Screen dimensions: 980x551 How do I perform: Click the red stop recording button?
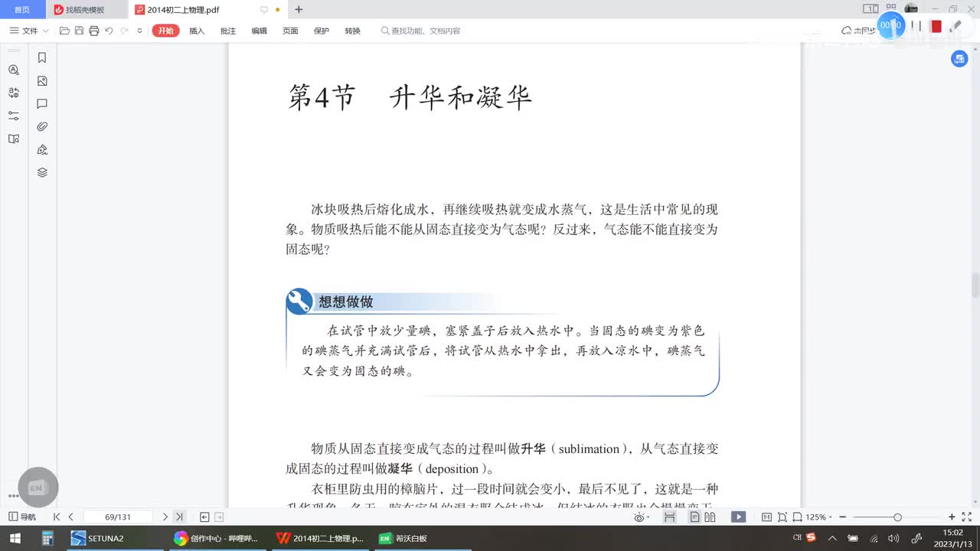[x=936, y=26]
